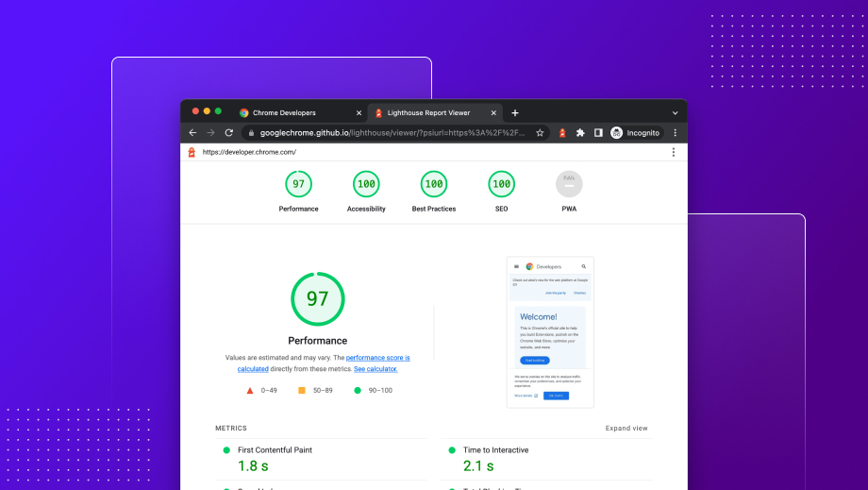Reload the page with the refresh icon
This screenshot has width=868, height=490.
(x=228, y=133)
